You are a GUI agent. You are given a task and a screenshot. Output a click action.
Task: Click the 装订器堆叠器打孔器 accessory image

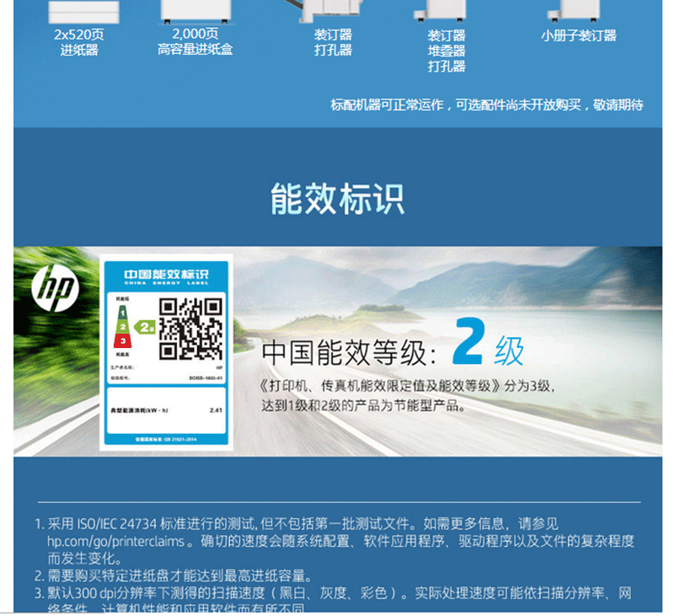pyautogui.click(x=446, y=11)
